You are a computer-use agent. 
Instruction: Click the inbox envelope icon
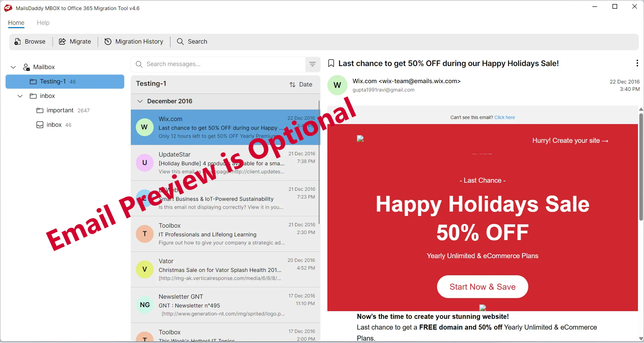point(40,125)
